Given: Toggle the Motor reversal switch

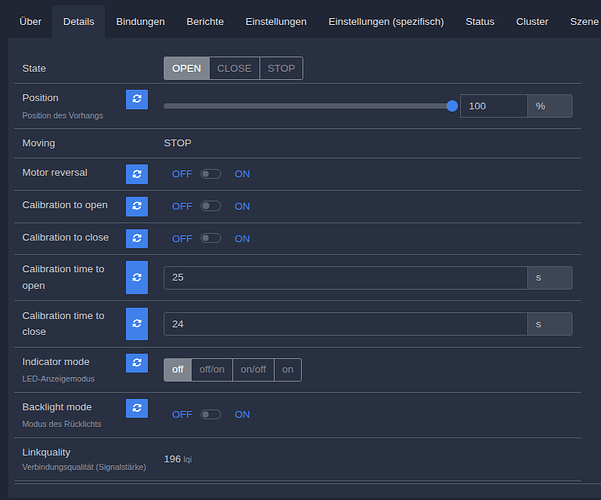Looking at the screenshot, I should coord(211,174).
